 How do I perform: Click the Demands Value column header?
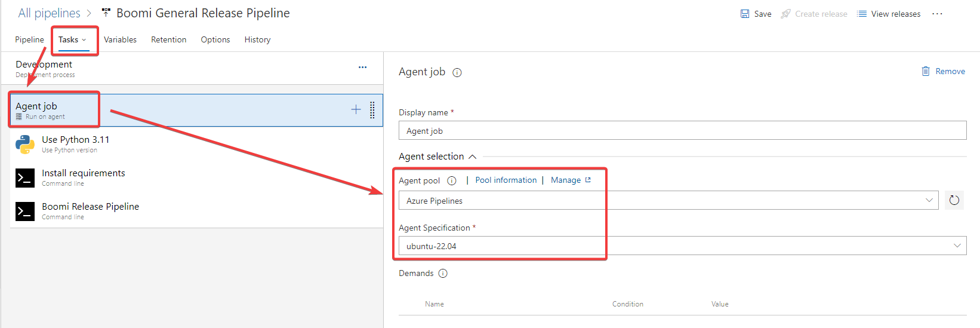pos(719,304)
